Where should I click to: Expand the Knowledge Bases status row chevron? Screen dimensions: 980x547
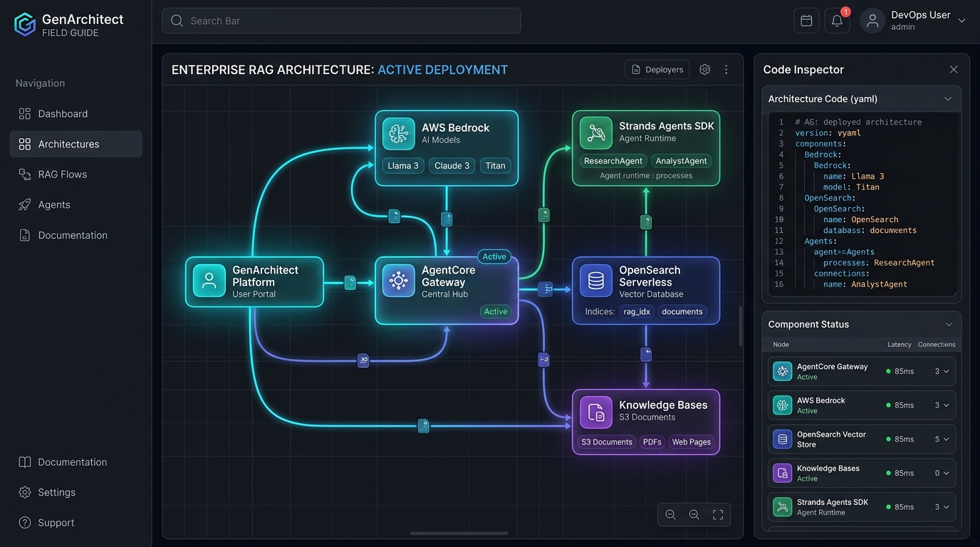947,473
